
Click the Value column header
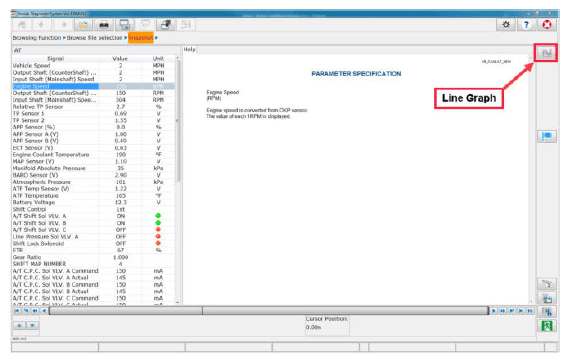tap(120, 58)
